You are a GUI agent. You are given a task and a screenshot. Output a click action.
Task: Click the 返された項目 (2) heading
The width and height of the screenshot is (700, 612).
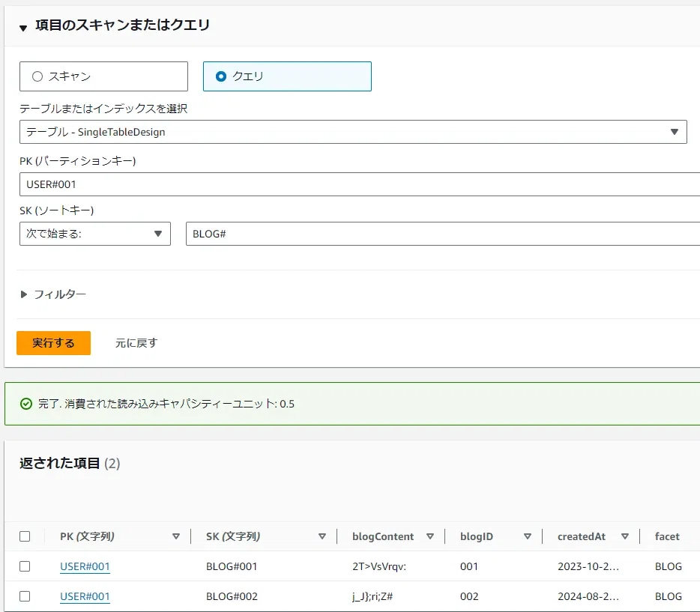(70, 464)
